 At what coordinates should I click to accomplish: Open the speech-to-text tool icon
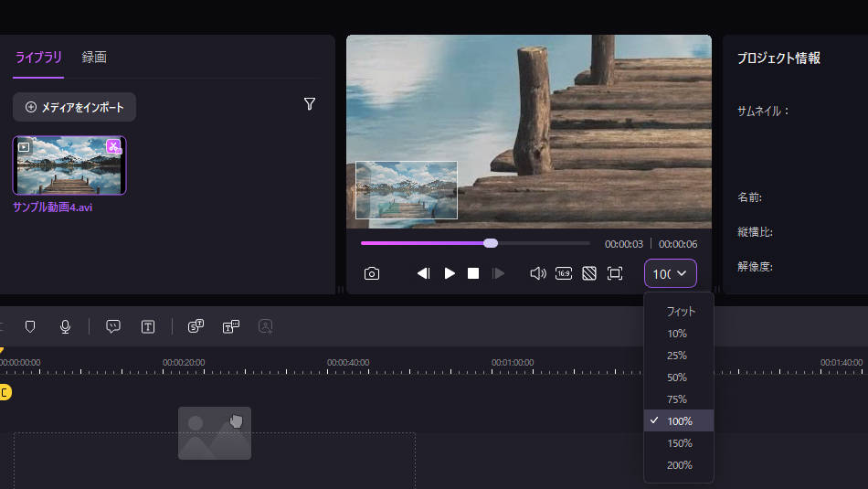[196, 326]
